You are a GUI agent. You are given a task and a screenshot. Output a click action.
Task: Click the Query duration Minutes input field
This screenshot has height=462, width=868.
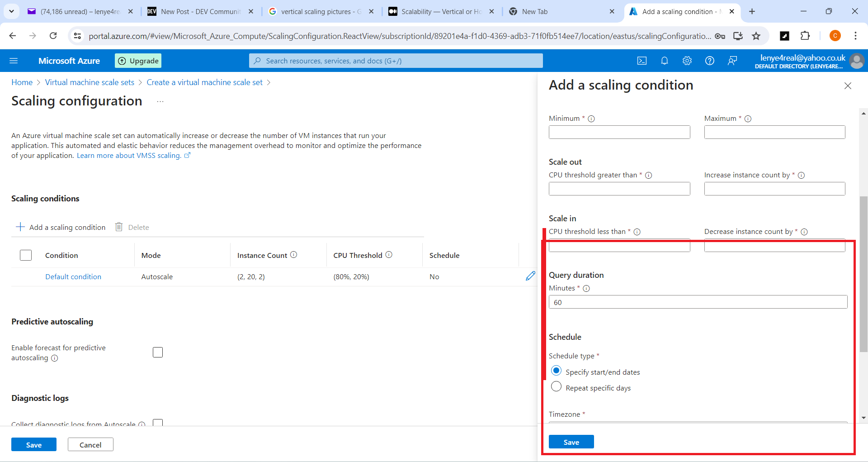698,302
